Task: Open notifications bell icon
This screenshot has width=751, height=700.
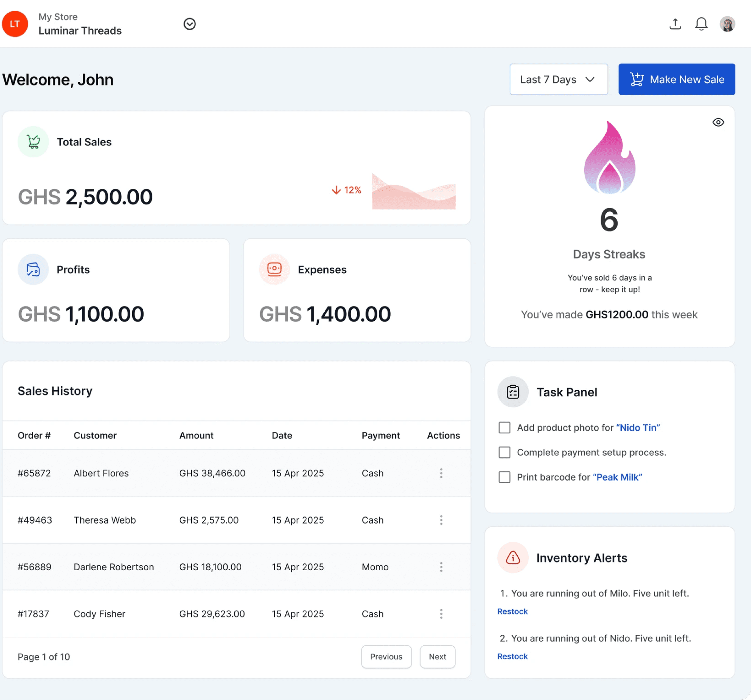Action: 701,24
